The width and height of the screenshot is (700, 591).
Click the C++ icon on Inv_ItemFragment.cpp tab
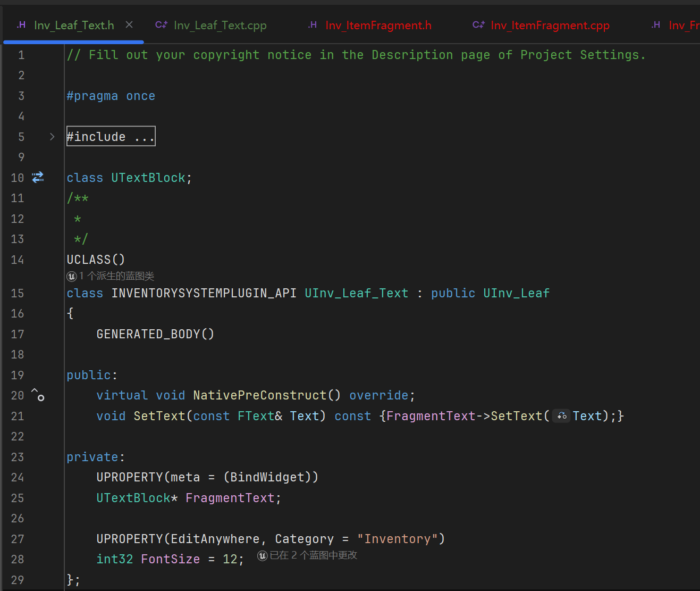pos(478,24)
